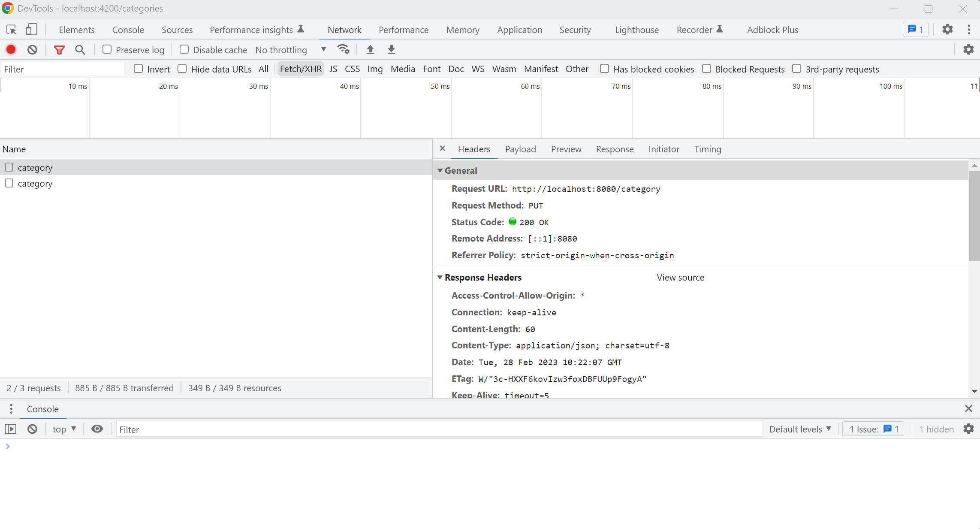Click the download arrow icon in network toolbar

point(391,49)
